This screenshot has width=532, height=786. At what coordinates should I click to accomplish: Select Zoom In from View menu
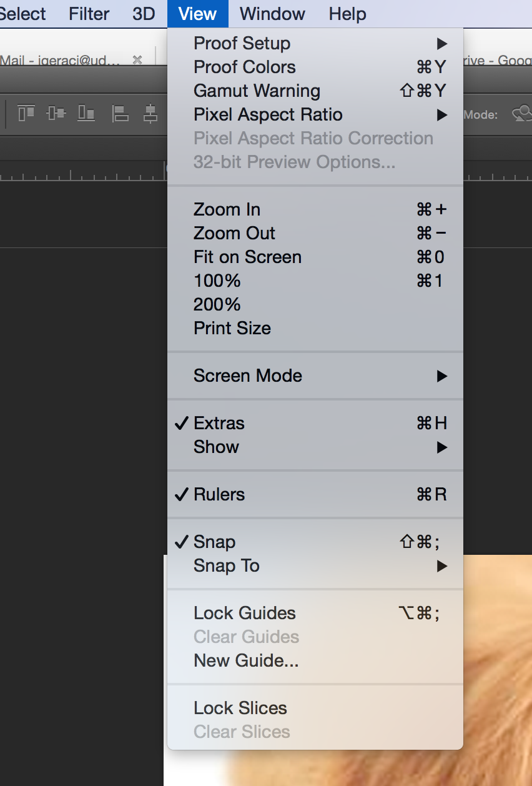pos(315,209)
